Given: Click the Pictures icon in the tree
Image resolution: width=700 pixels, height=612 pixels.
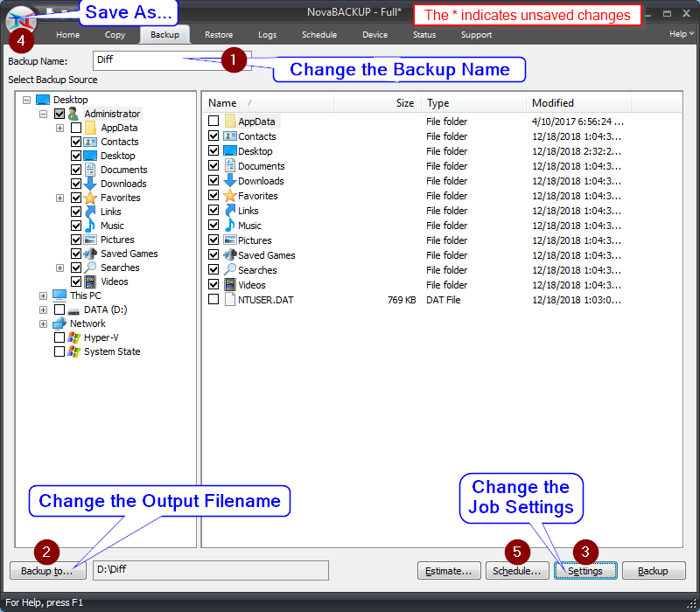Looking at the screenshot, I should [90, 240].
